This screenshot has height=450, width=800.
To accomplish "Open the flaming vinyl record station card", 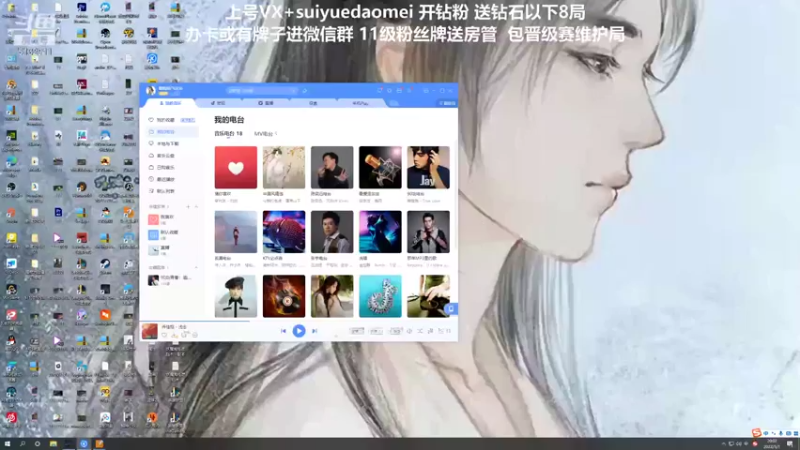I will click(284, 296).
